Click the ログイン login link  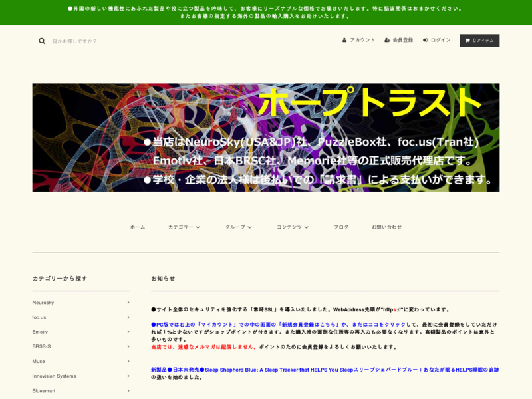click(x=437, y=40)
